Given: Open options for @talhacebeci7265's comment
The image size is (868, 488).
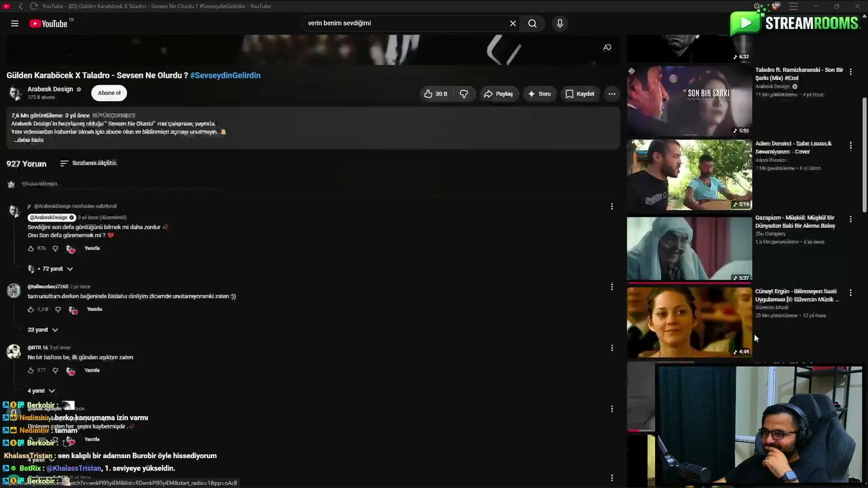Looking at the screenshot, I should pyautogui.click(x=612, y=287).
